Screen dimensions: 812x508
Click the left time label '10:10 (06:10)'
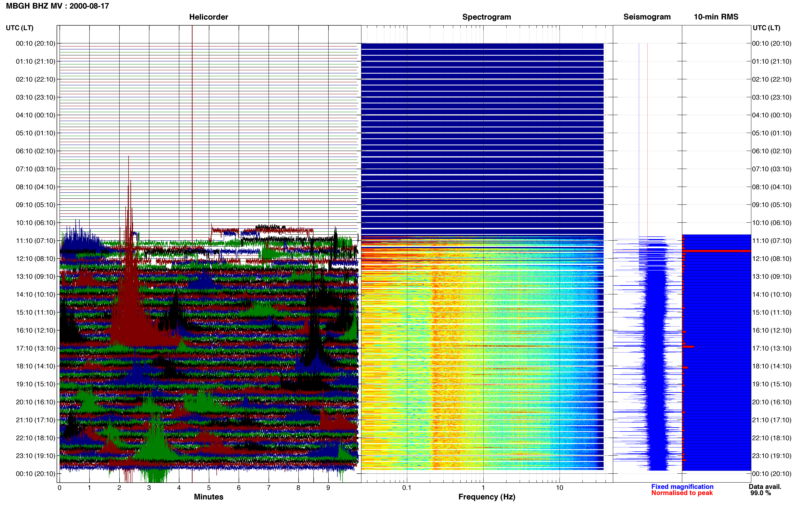tap(36, 223)
